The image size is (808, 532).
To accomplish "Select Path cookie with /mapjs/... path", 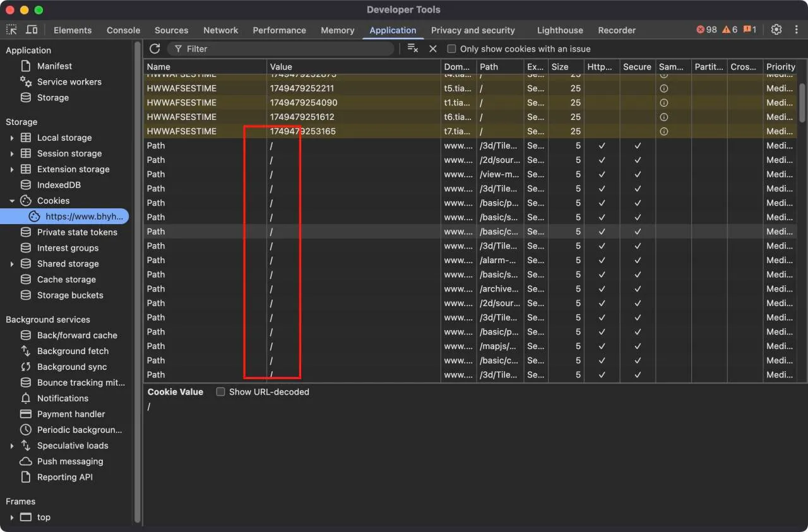I will [x=470, y=346].
